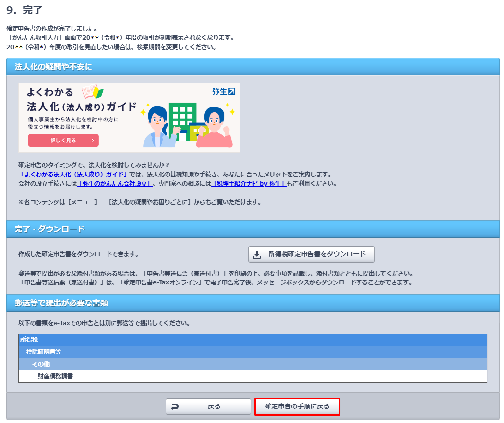Viewport: 504px width, 423px height.
Task: Click the man character in pink shirt
Action: tap(214, 126)
